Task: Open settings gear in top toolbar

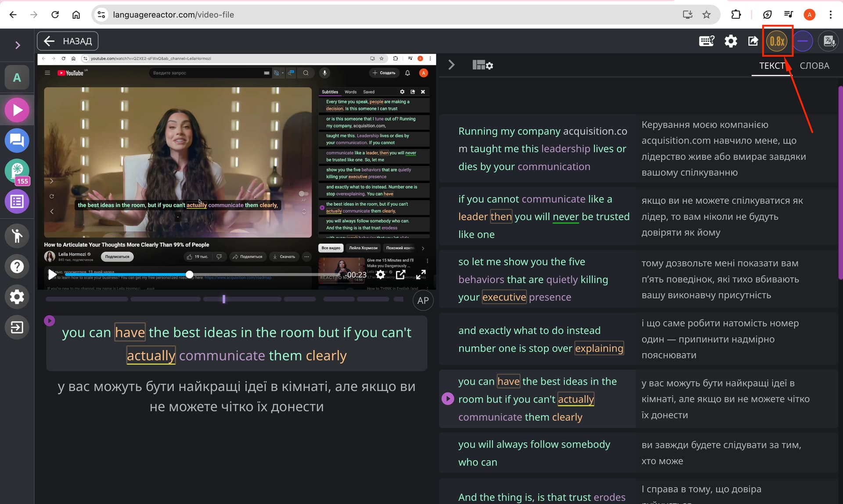Action: point(731,41)
